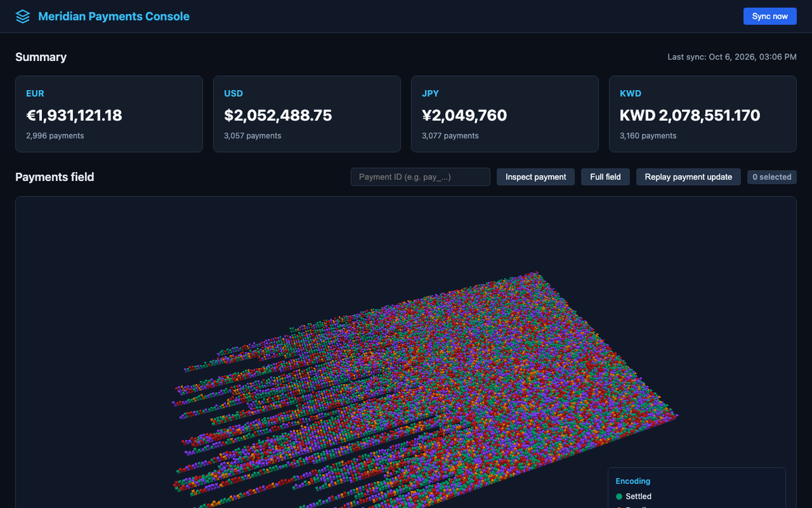Viewport: 812px width, 508px height.
Task: Click the Inspect payment button
Action: coord(536,177)
